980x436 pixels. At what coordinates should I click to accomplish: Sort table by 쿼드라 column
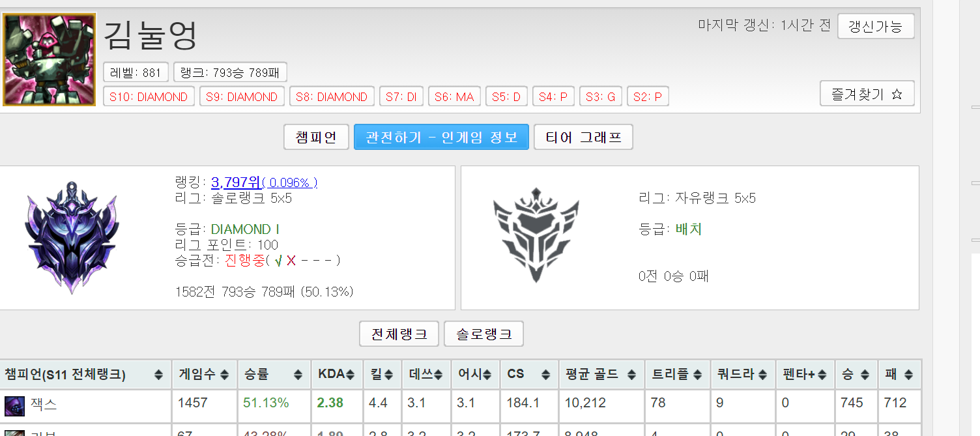coord(743,375)
